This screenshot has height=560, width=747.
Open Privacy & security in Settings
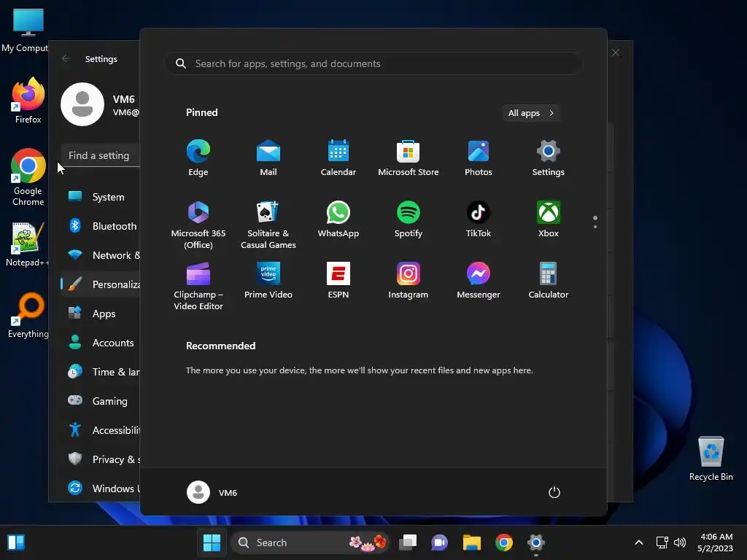coord(100,459)
